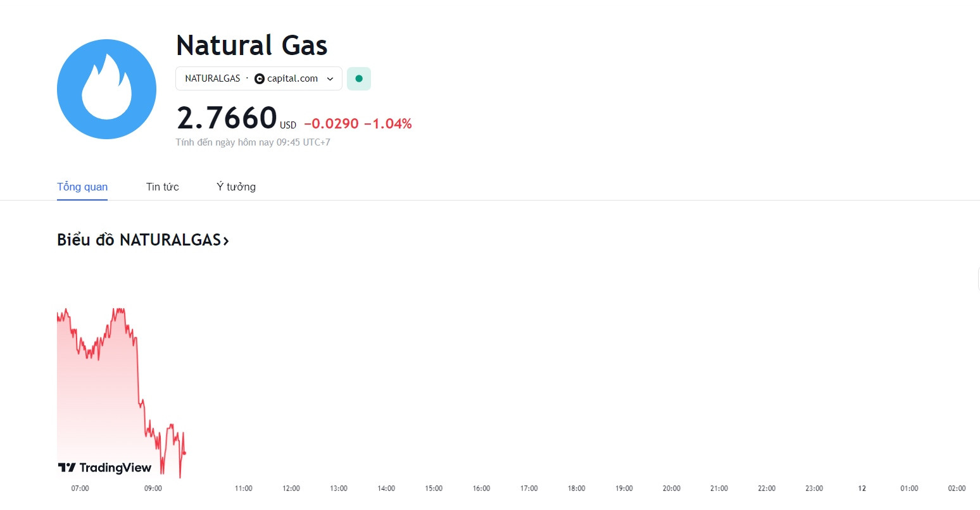Expand the dropdown chevron beside capital.com
Screen dimensions: 980x510
[x=330, y=79]
